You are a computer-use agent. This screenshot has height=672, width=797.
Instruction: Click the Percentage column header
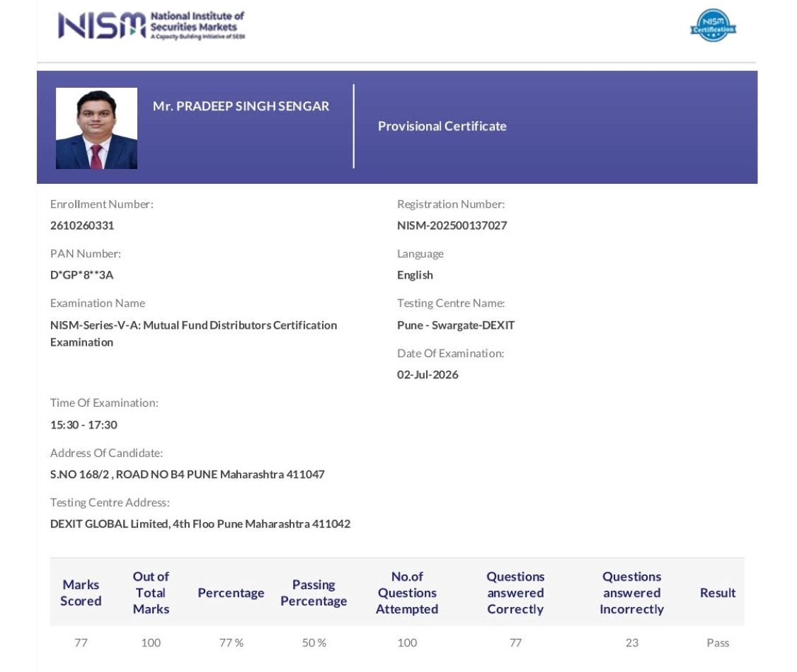231,593
